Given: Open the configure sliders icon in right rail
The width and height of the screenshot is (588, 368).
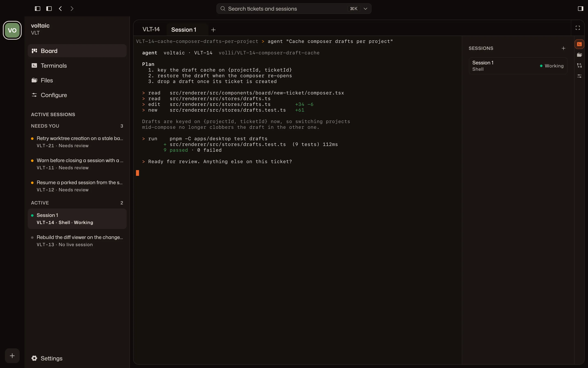Looking at the screenshot, I should pos(579,76).
